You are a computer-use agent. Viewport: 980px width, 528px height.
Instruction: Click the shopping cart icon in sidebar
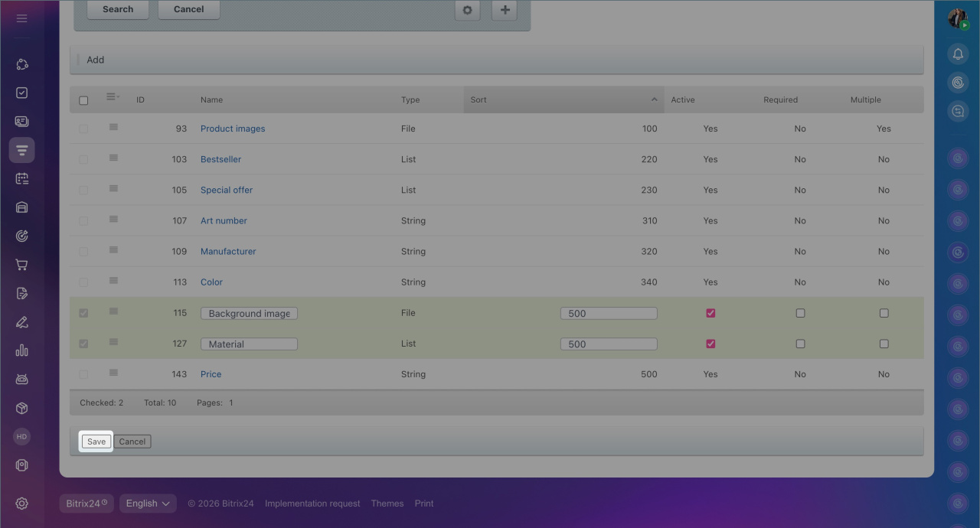tap(21, 265)
